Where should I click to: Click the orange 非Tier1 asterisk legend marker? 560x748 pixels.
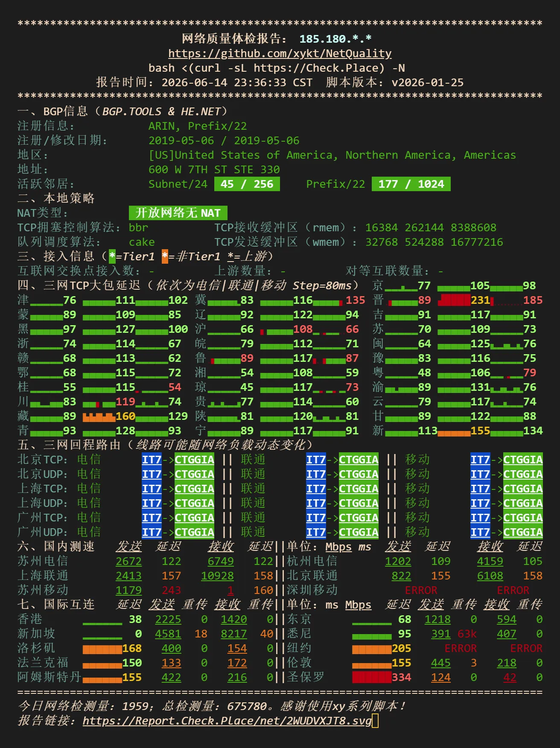pyautogui.click(x=165, y=256)
